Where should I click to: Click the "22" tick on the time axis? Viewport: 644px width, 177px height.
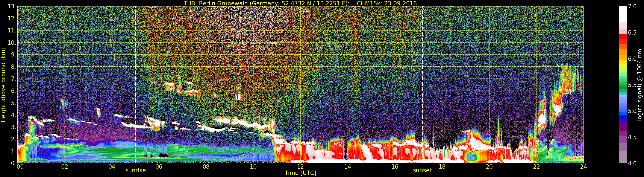pyautogui.click(x=536, y=167)
